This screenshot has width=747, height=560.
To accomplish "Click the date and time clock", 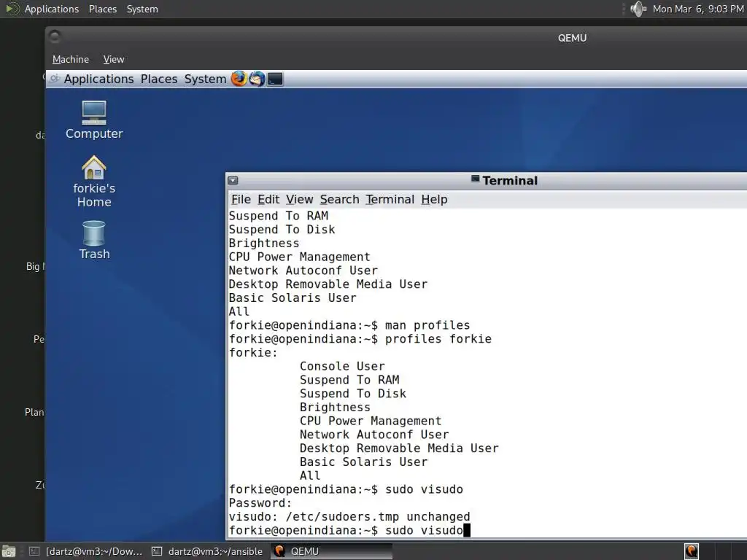I will click(698, 9).
